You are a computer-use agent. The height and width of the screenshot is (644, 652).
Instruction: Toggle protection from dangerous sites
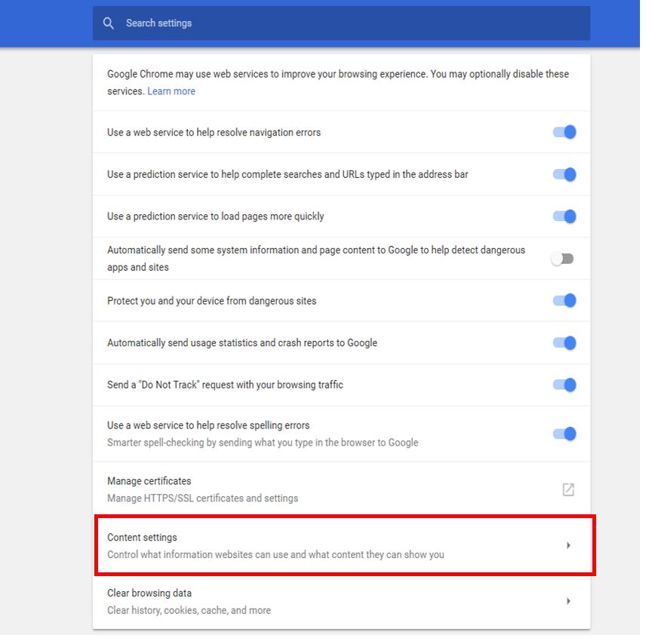click(x=564, y=301)
